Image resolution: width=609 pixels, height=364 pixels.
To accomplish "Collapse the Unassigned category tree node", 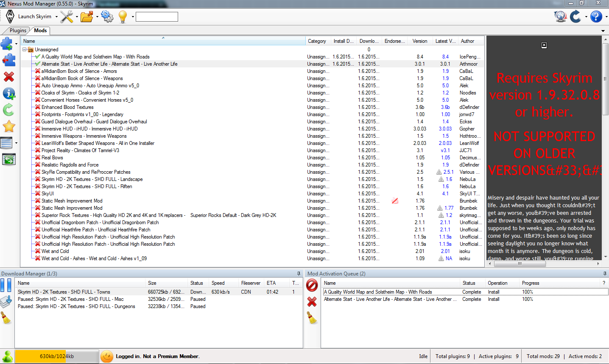I will pyautogui.click(x=25, y=50).
